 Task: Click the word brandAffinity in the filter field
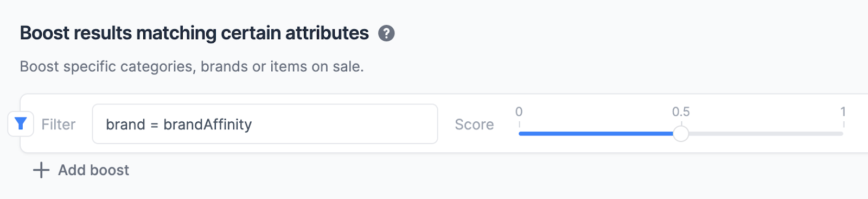(x=208, y=125)
